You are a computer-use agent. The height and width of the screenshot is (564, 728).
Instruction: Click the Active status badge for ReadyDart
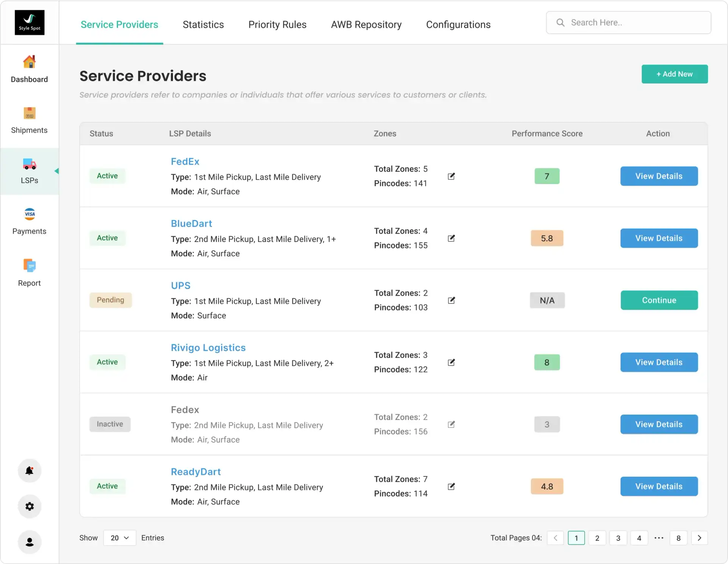tap(107, 486)
